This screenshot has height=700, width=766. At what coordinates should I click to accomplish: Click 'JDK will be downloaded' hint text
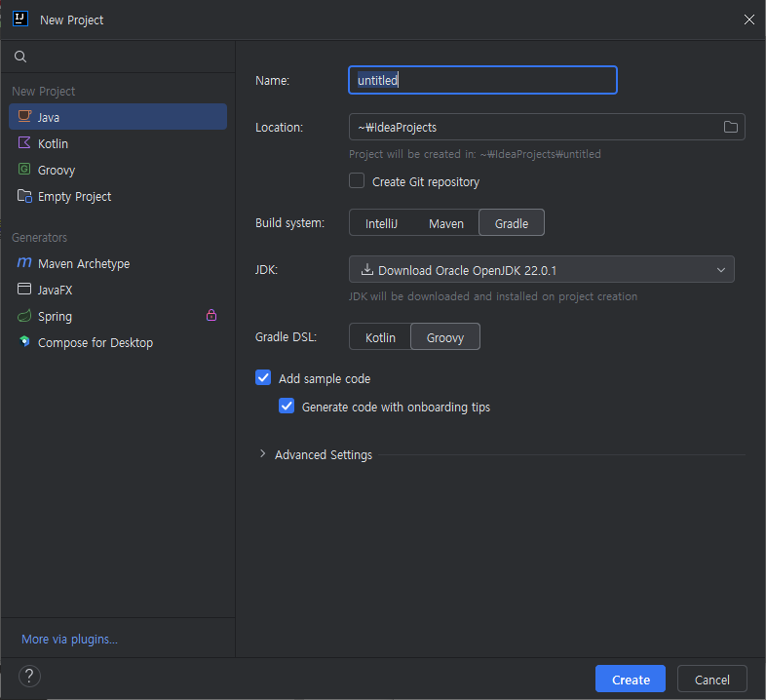click(x=493, y=296)
